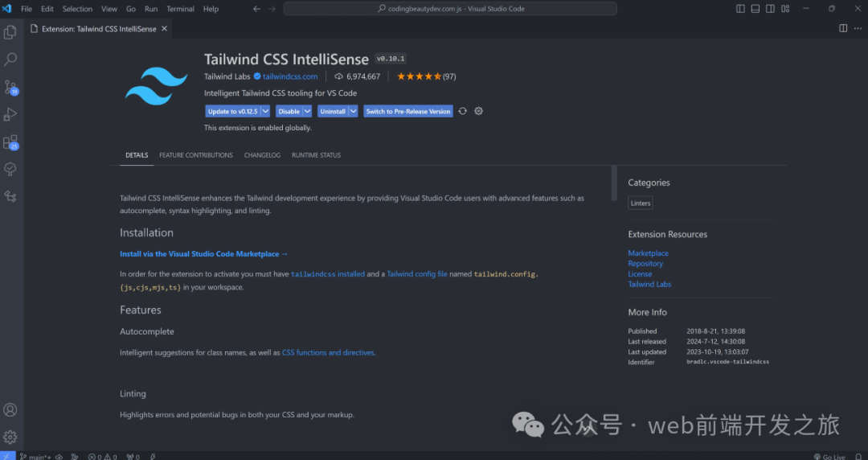Click Switch to Pre-Release Version button

[408, 111]
